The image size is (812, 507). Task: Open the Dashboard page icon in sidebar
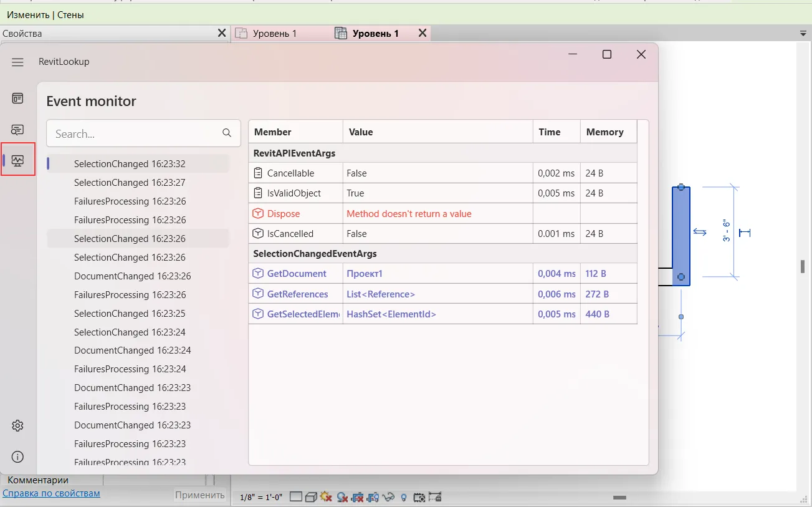coord(17,98)
